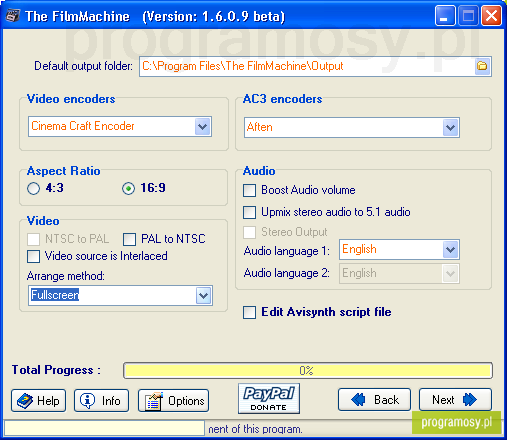This screenshot has height=440, width=507.
Task: Enable Boost Audio volume
Action: click(249, 190)
